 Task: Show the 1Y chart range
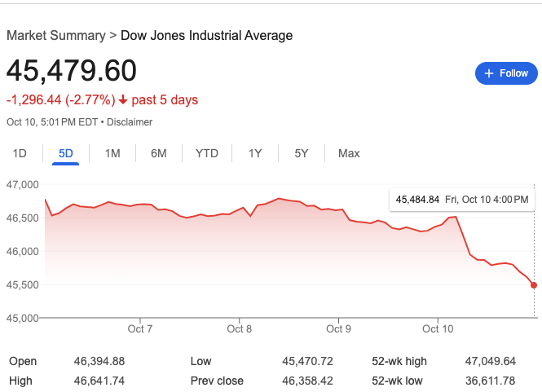(255, 153)
